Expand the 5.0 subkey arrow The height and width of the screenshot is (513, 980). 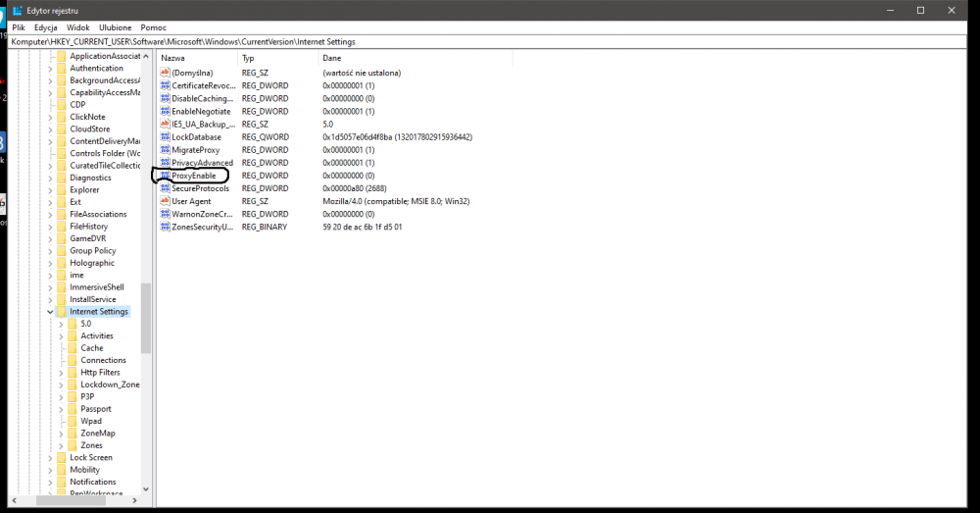(x=61, y=324)
